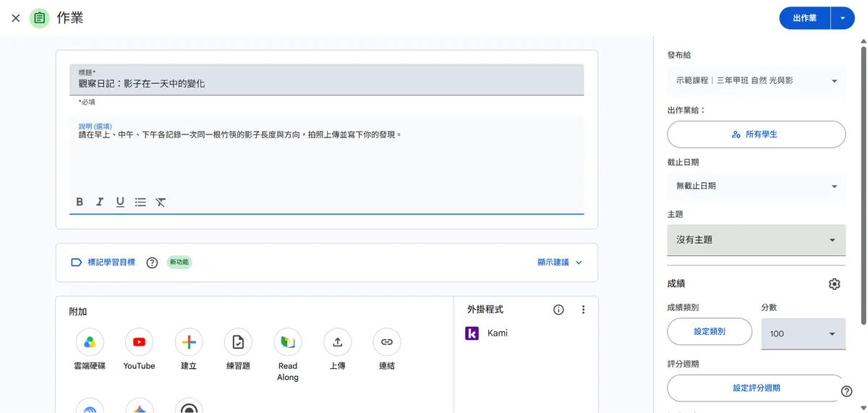
Task: Click the 出作業 assign button
Action: (804, 18)
